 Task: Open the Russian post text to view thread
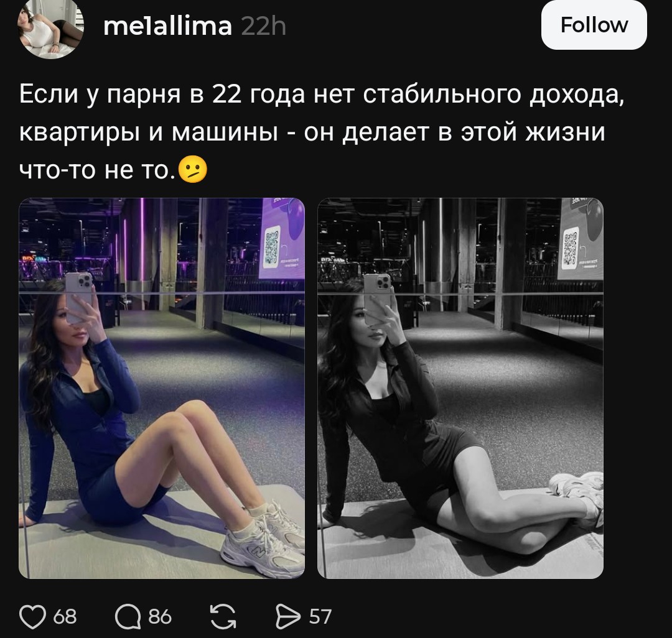click(x=322, y=132)
